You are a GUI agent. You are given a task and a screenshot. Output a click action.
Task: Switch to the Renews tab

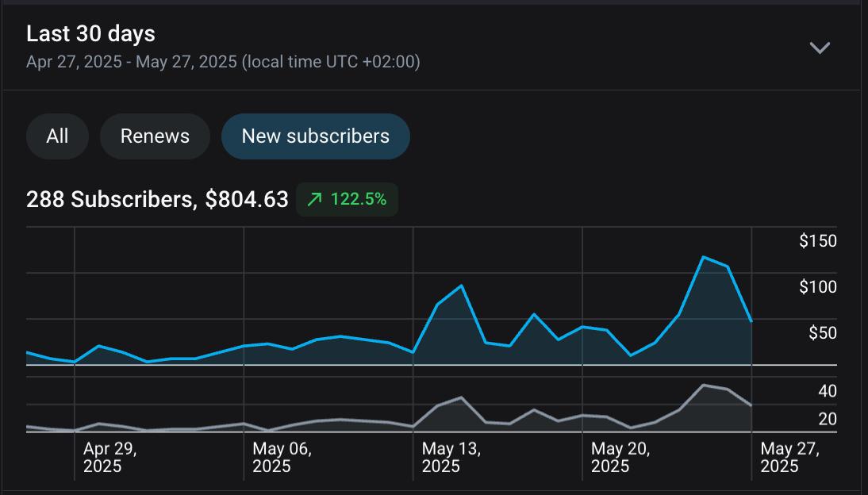tap(155, 136)
